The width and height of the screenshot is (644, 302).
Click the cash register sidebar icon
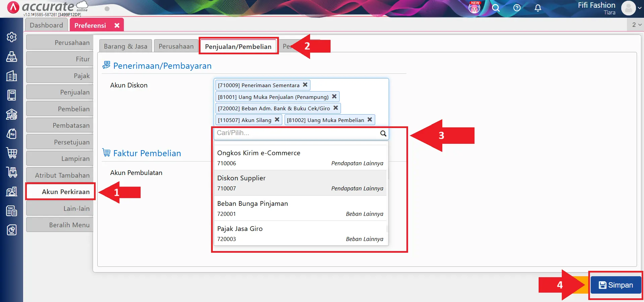pos(12,57)
